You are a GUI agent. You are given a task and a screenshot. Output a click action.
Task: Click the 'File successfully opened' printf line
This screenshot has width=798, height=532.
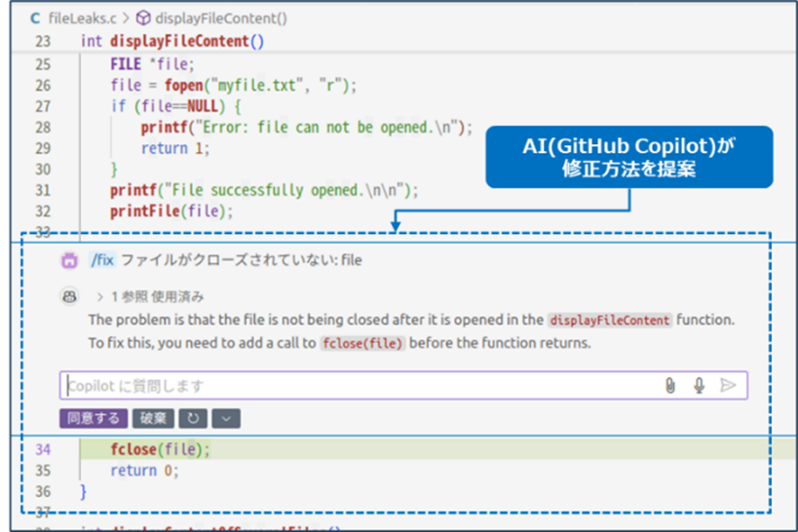point(264,190)
